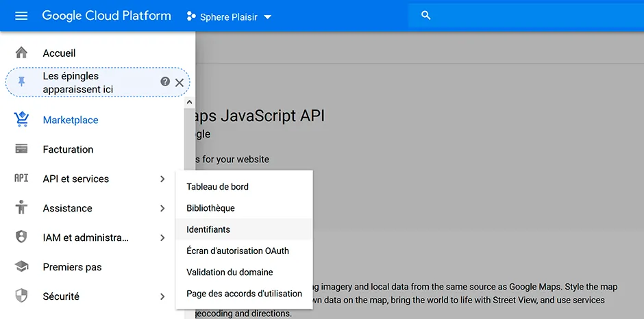Click the IAM shield icon
This screenshot has width=644, height=319.
coord(21,238)
